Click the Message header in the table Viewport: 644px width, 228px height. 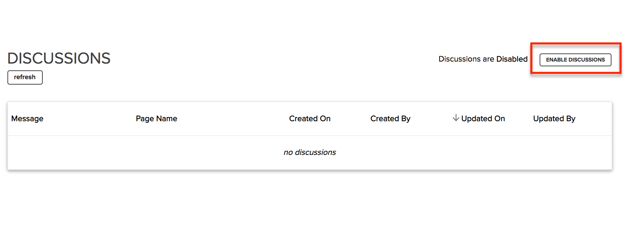click(27, 119)
